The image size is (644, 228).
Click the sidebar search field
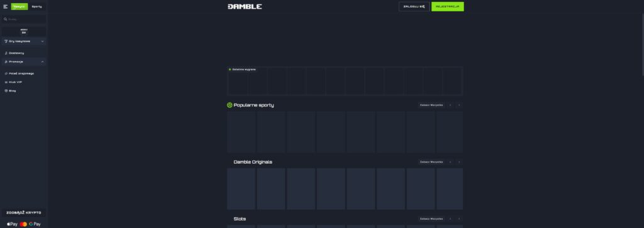[24, 20]
